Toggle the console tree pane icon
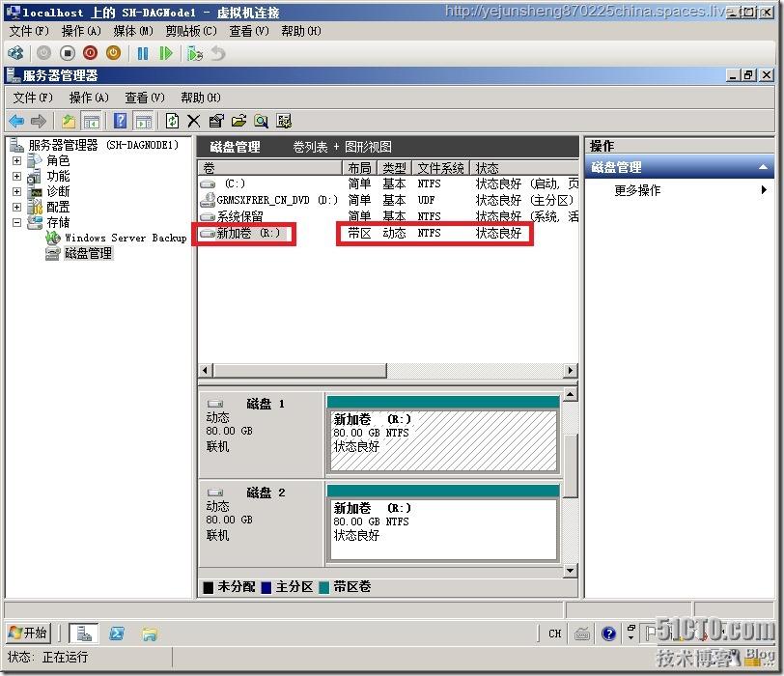The image size is (784, 676). pos(92,121)
